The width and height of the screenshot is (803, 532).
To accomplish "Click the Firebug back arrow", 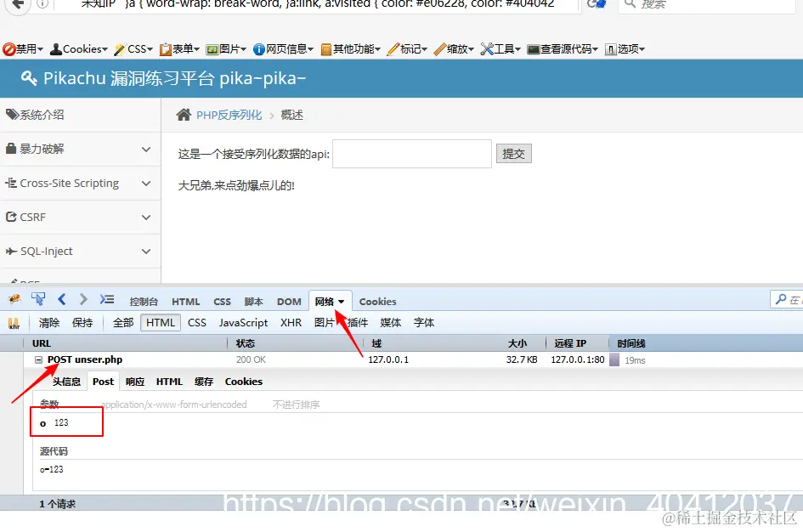I will click(62, 299).
